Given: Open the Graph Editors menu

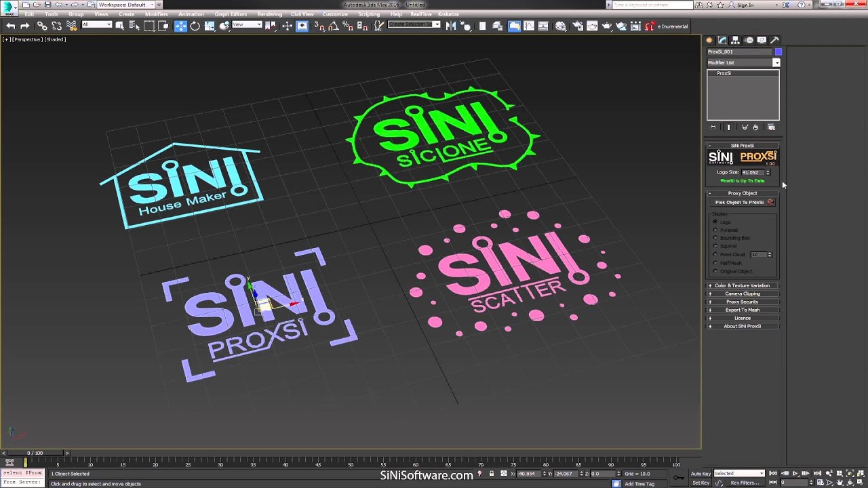Looking at the screenshot, I should pyautogui.click(x=231, y=14).
